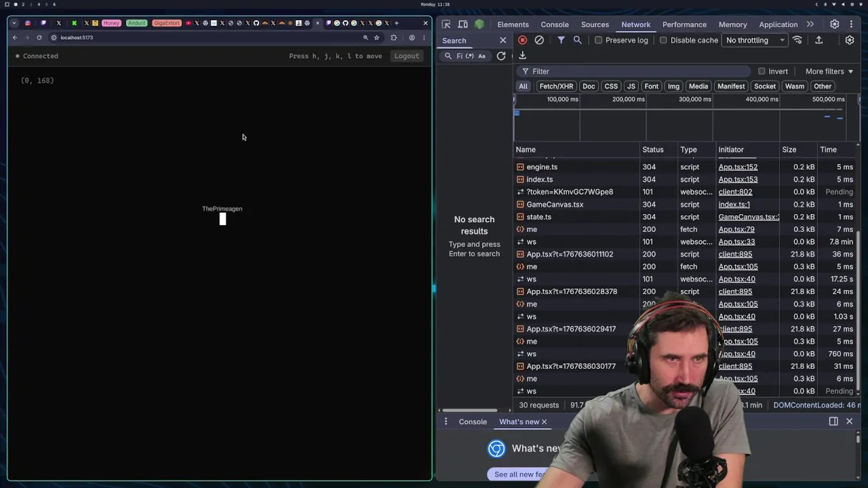This screenshot has width=868, height=488.
Task: Open a new browser tab
Action: (x=397, y=23)
